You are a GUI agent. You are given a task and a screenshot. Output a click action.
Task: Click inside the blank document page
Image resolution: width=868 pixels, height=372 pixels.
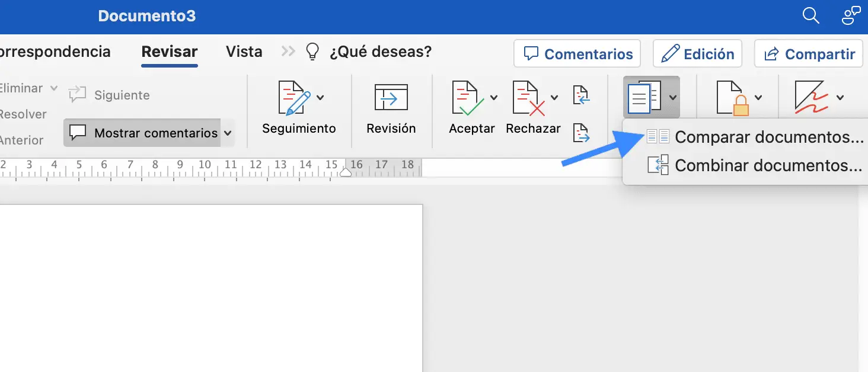(210, 288)
